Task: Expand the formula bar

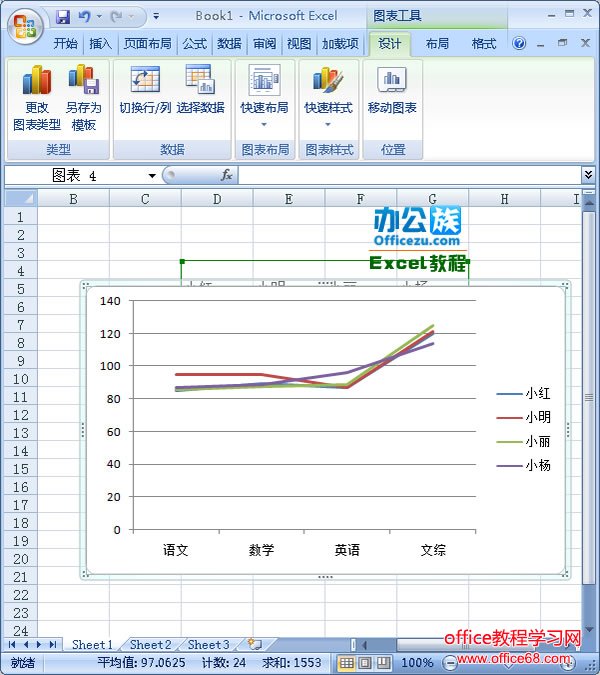Action: coord(588,175)
